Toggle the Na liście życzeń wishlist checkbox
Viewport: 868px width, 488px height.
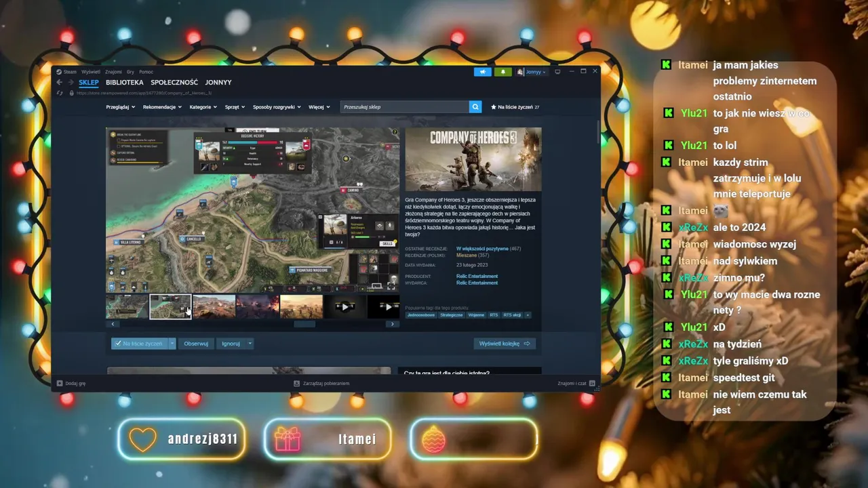(x=118, y=344)
